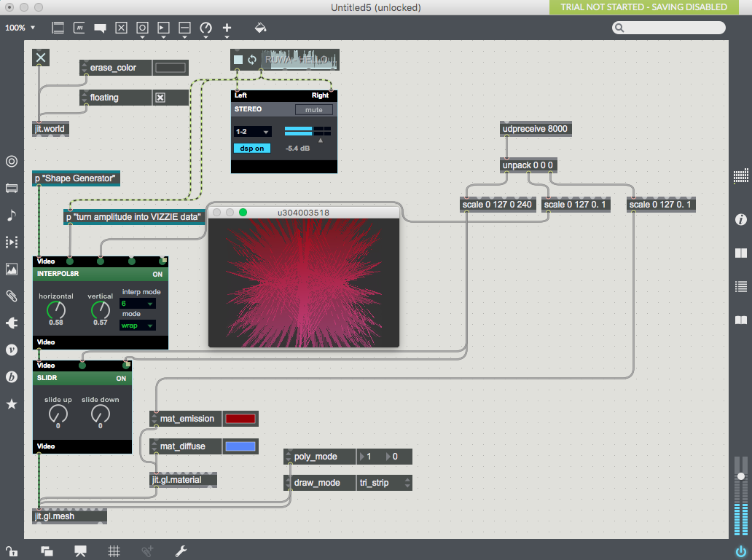Open the Vizzie modules sidebar icon
This screenshot has height=560, width=752.
pos(12,350)
